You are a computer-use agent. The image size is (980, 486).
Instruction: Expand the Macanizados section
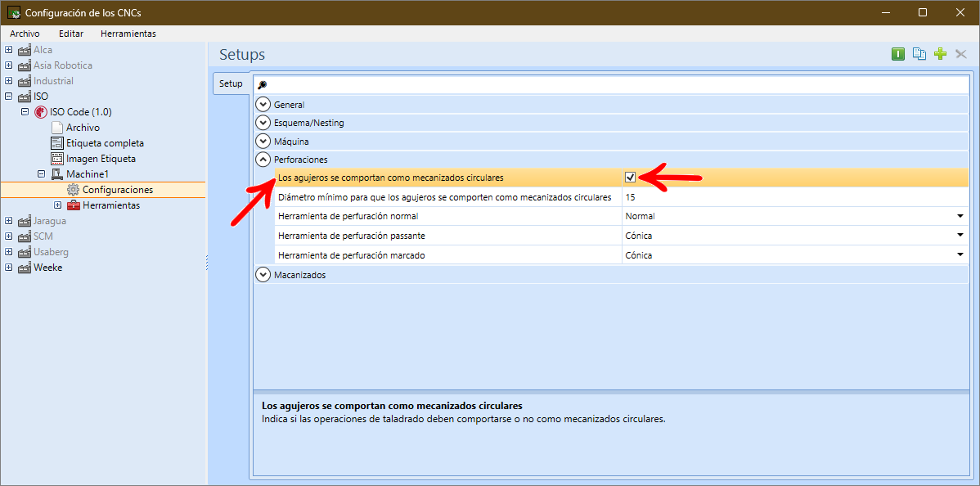click(263, 275)
